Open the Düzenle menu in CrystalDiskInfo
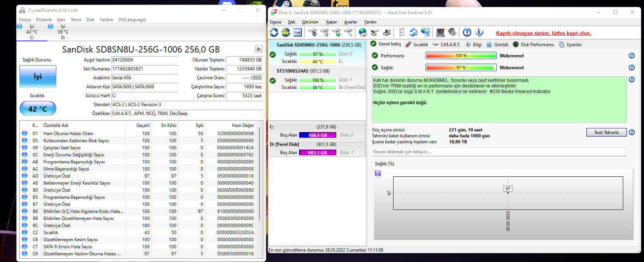 pos(44,20)
